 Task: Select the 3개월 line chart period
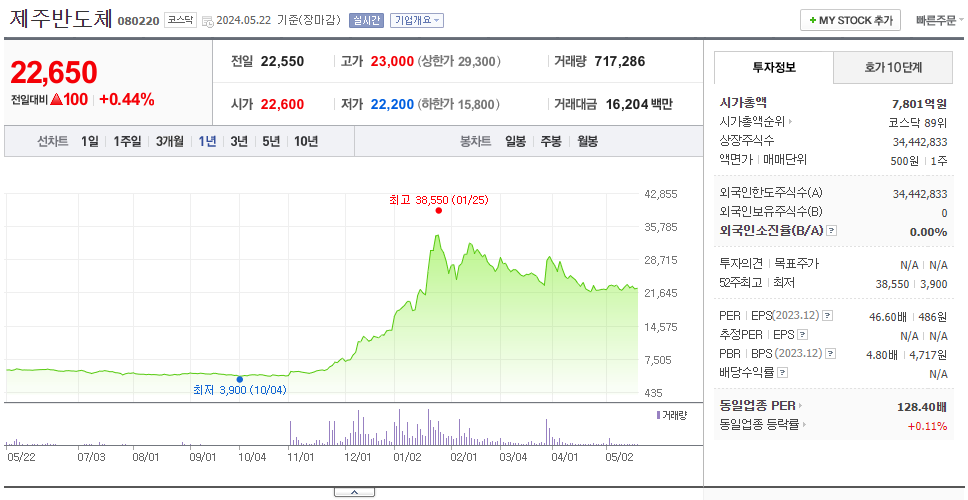tap(170, 141)
